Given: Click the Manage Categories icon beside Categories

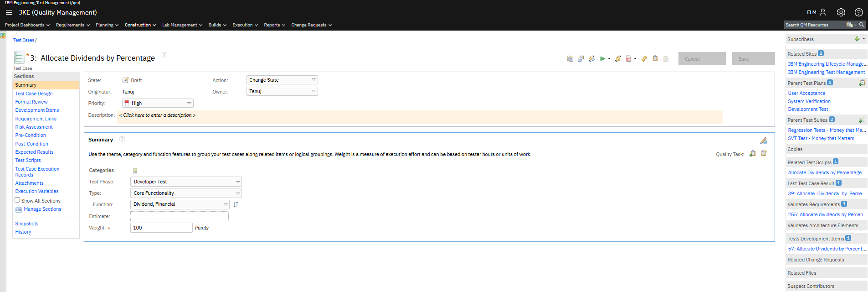Looking at the screenshot, I should [x=135, y=171].
